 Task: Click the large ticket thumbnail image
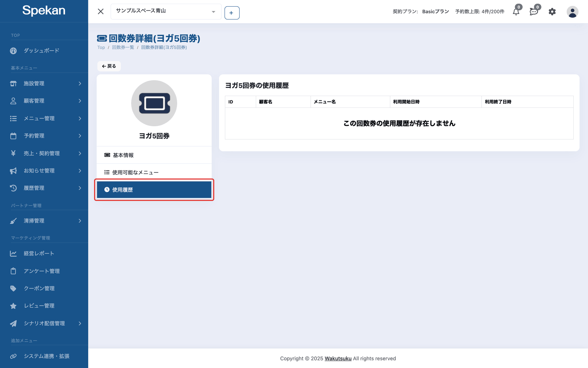[x=154, y=103]
